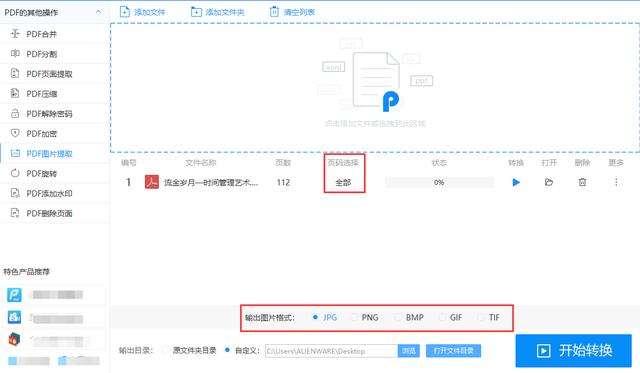Click the first recommended product P icon
640x373 pixels.
point(14,294)
